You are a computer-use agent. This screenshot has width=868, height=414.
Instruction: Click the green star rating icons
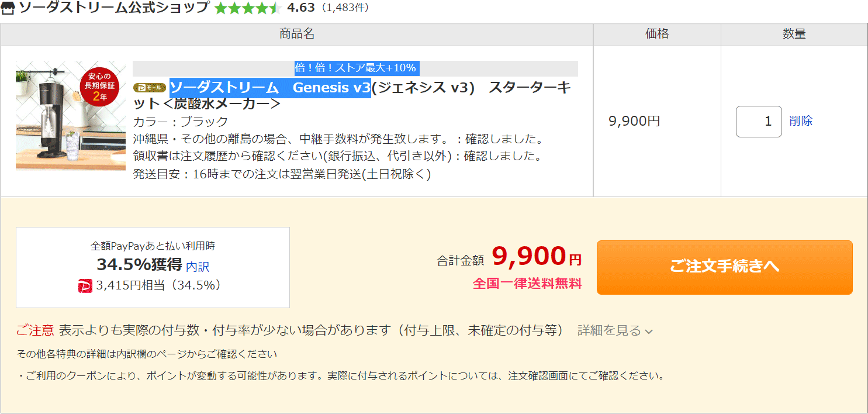tap(247, 8)
